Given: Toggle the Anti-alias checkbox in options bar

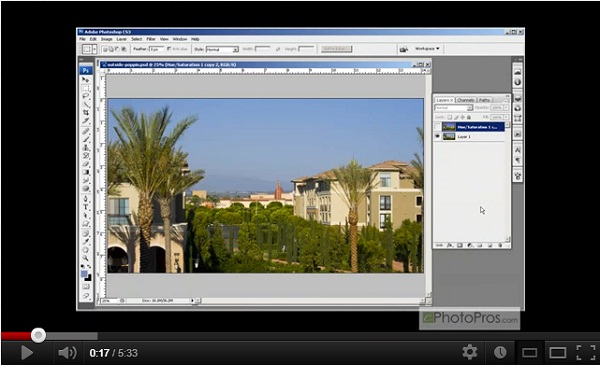Looking at the screenshot, I should [x=169, y=49].
